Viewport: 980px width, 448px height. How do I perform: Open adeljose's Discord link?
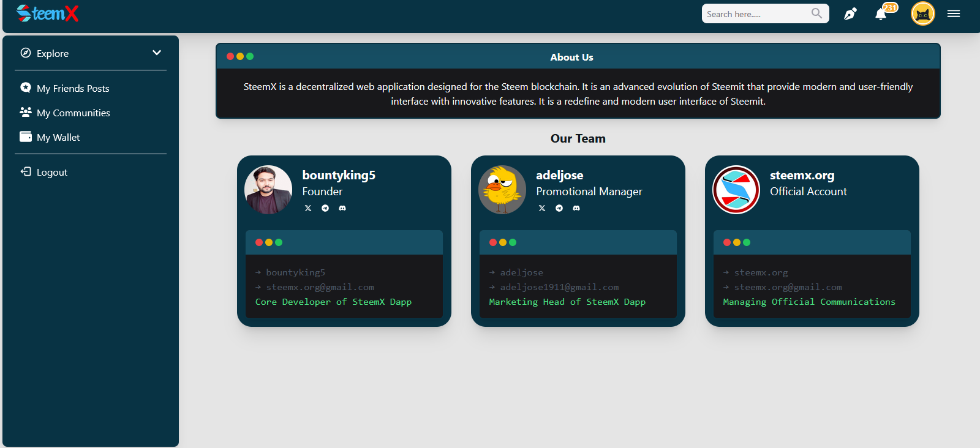pos(576,208)
